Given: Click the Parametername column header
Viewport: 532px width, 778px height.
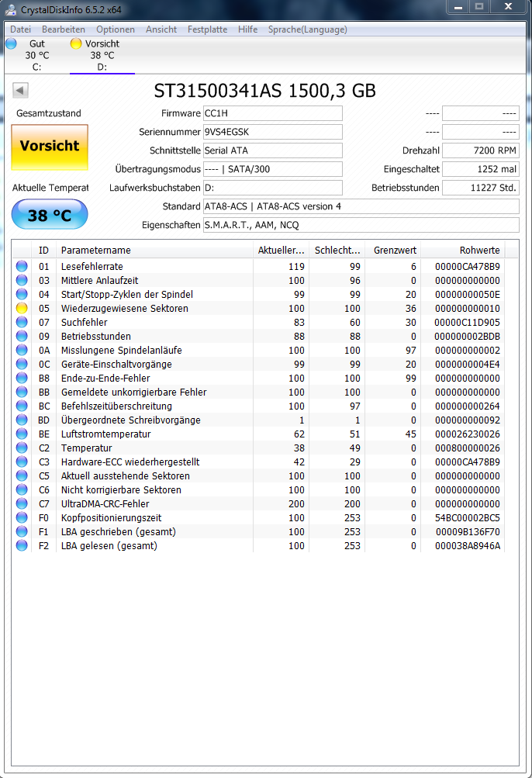Looking at the screenshot, I should coord(154,251).
